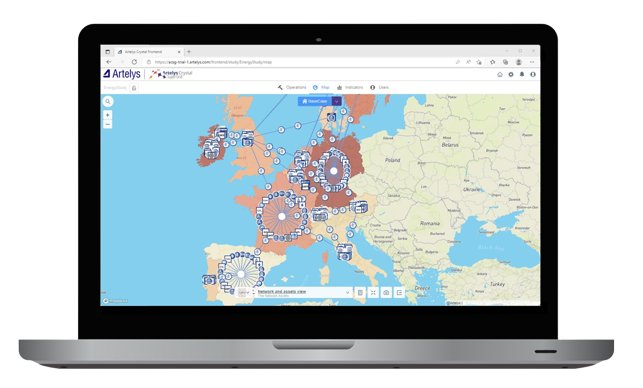Reload the current page
The height and width of the screenshot is (388, 643).
pyautogui.click(x=134, y=62)
